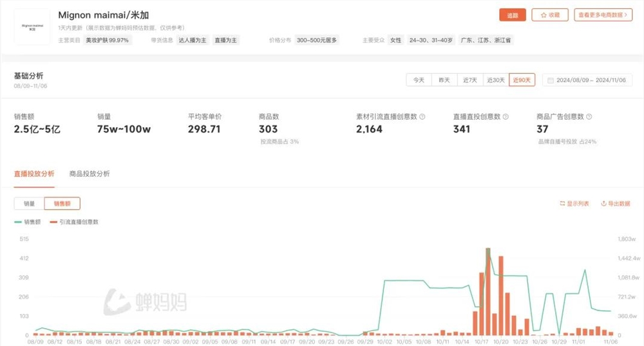Switch to 商品投放分析 tab
The height and width of the screenshot is (346, 644).
click(90, 174)
